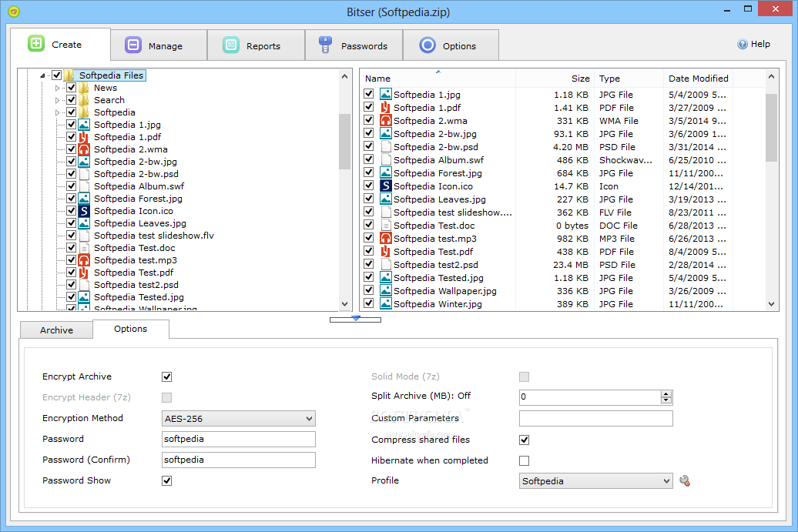Image resolution: width=798 pixels, height=532 pixels.
Task: Select the lower Options sub-tab
Action: point(131,329)
